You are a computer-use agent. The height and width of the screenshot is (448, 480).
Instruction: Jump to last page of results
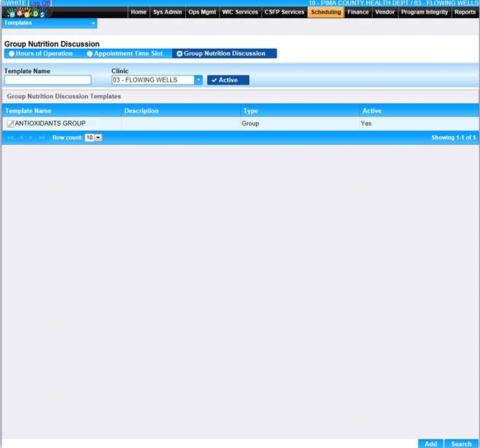pyautogui.click(x=42, y=138)
